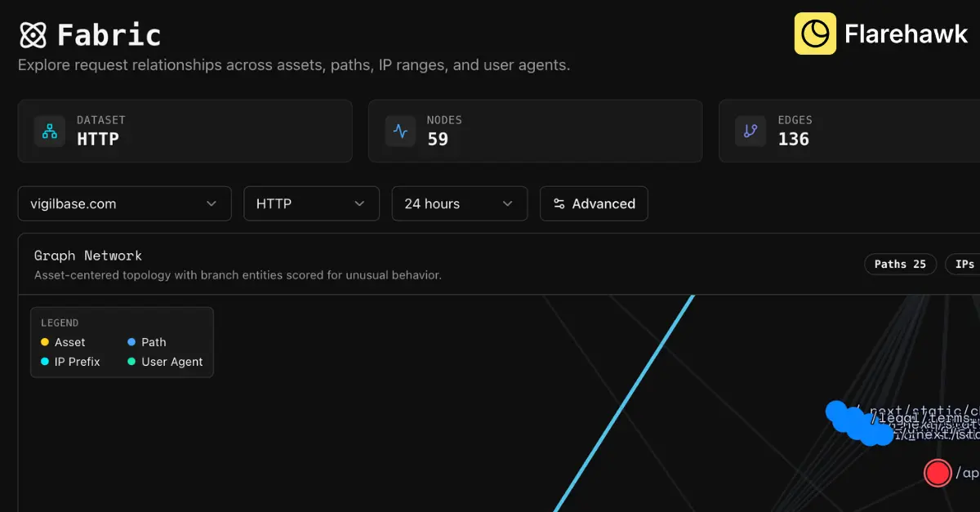Click the Paths 25 badge
Screen dimensions: 980x512
(x=900, y=264)
